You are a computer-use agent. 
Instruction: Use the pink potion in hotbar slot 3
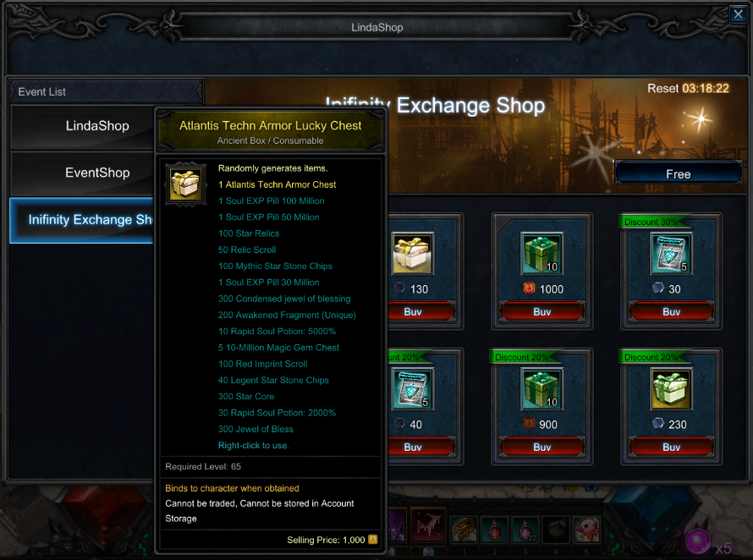click(x=525, y=530)
